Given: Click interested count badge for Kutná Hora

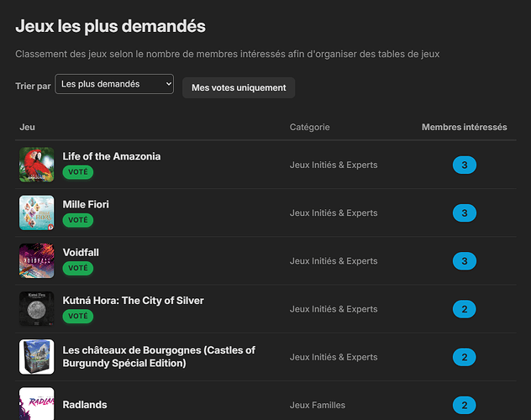Looking at the screenshot, I should coord(465,309).
